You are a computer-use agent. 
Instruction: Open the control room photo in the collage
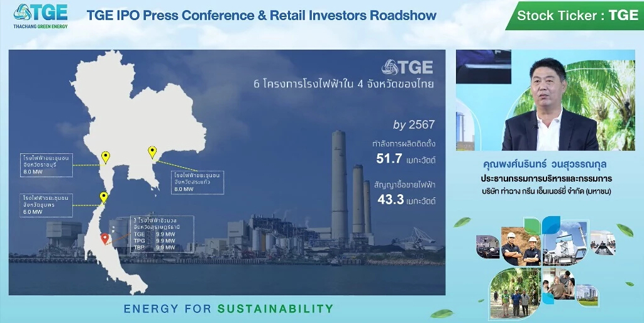pos(488,246)
